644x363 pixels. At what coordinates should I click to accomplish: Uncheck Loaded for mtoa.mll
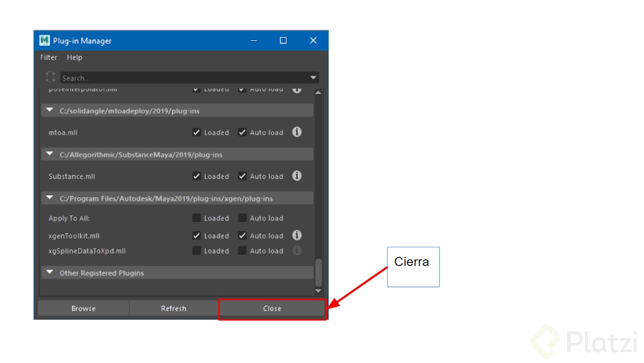coord(196,132)
